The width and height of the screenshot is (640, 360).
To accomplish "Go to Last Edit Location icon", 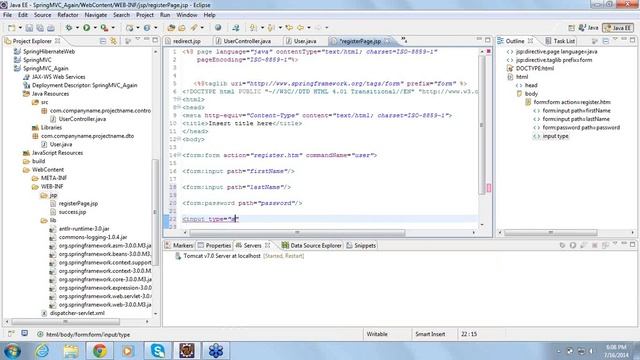I will point(289,28).
